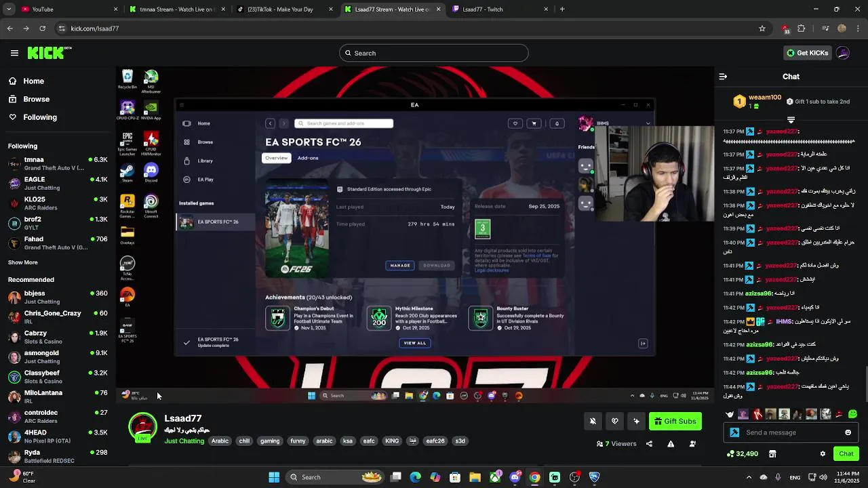
Task: Open the user profile avatar menu
Action: pyautogui.click(x=843, y=53)
